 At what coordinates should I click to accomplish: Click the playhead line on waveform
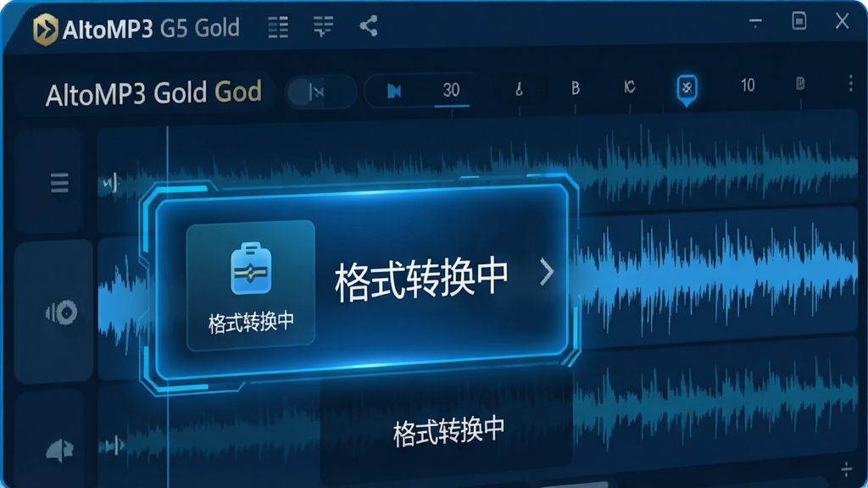[x=168, y=307]
